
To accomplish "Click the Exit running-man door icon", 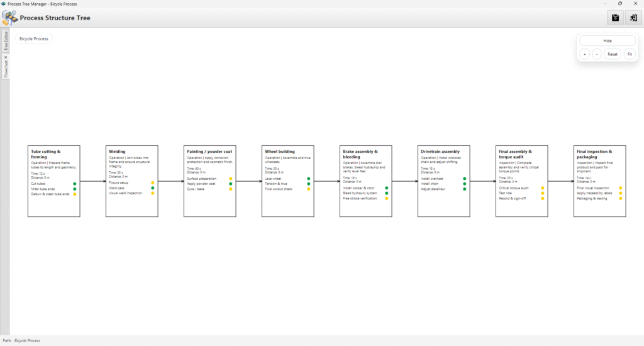I will [632, 18].
